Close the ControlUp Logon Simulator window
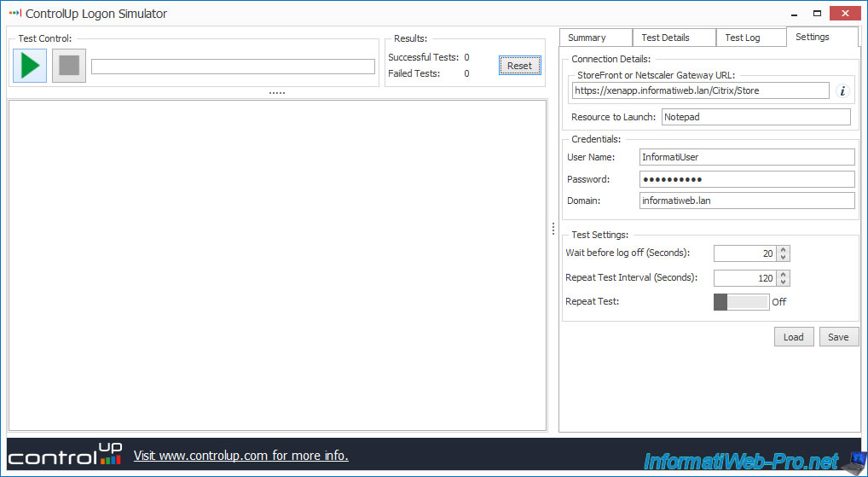 (844, 14)
